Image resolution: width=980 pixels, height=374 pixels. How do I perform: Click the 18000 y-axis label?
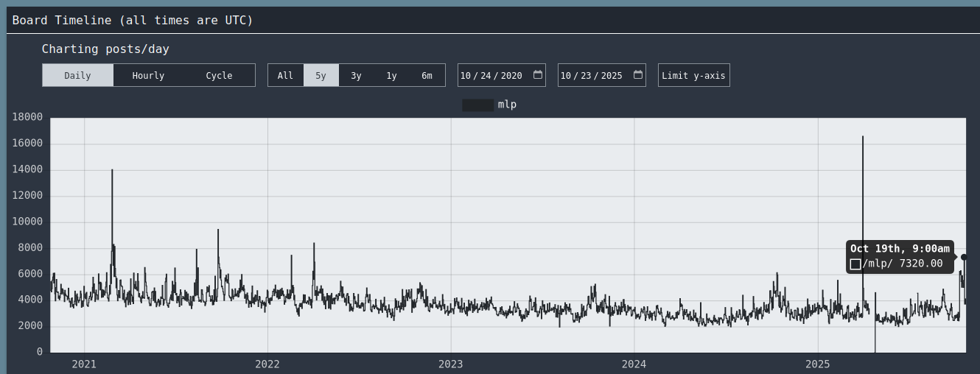[28, 117]
